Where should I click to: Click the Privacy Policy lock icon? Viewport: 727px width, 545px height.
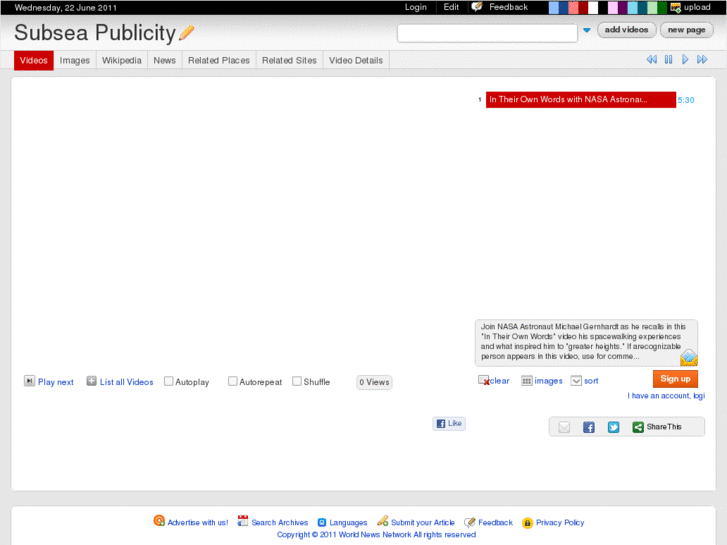pos(527,523)
